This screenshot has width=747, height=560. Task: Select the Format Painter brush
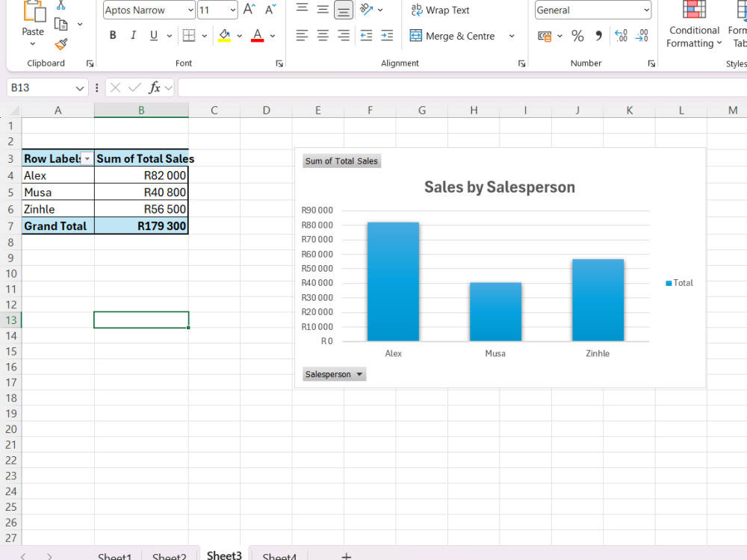[x=61, y=44]
